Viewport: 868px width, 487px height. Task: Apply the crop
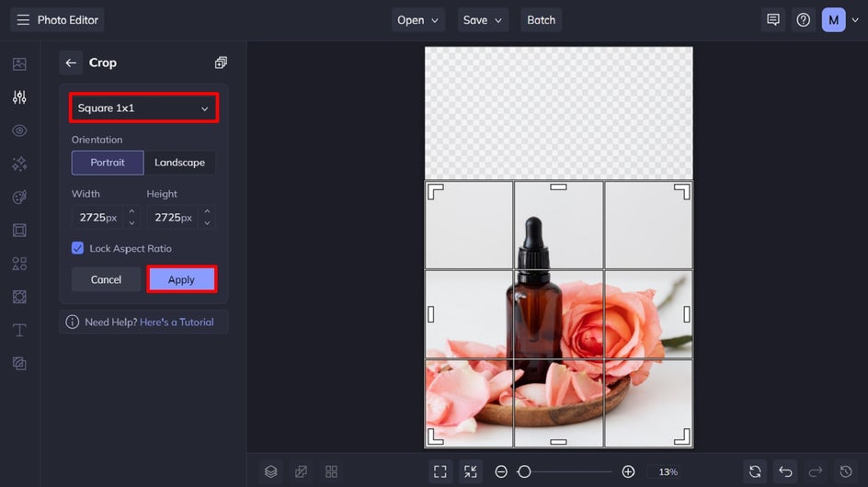coord(181,279)
